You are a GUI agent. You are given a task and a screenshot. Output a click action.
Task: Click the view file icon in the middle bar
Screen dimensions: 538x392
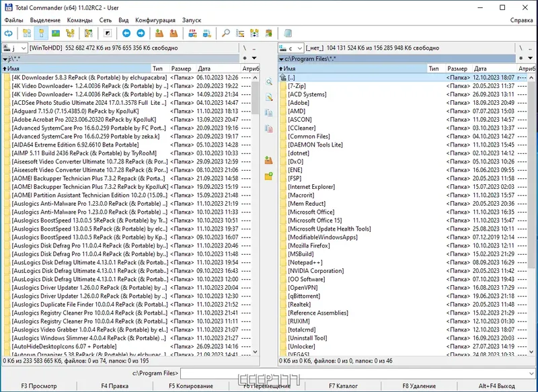tap(269, 81)
